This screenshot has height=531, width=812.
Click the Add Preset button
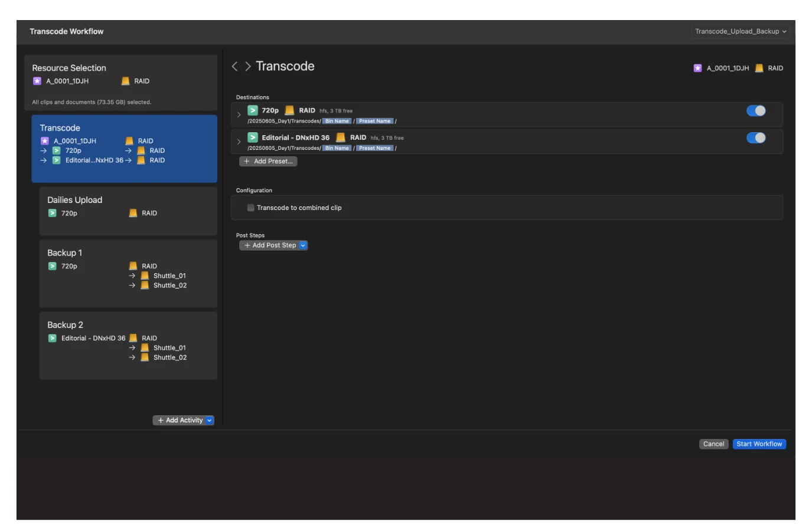point(268,162)
